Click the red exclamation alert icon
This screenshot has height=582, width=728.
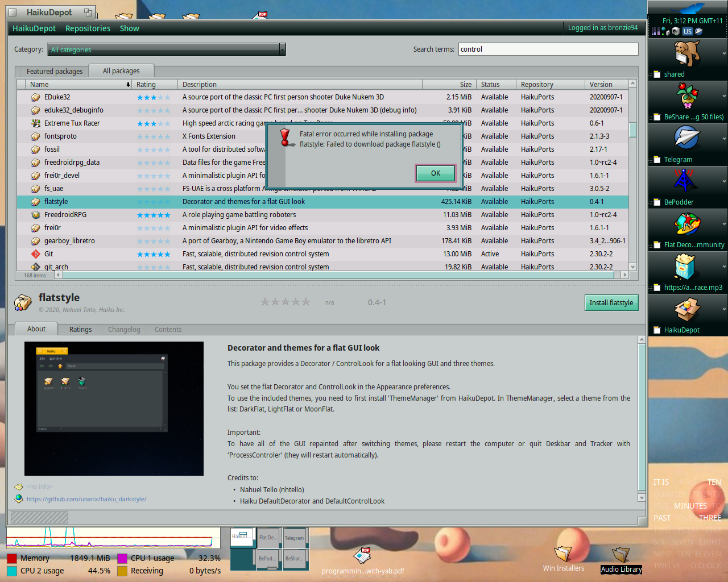[x=286, y=137]
